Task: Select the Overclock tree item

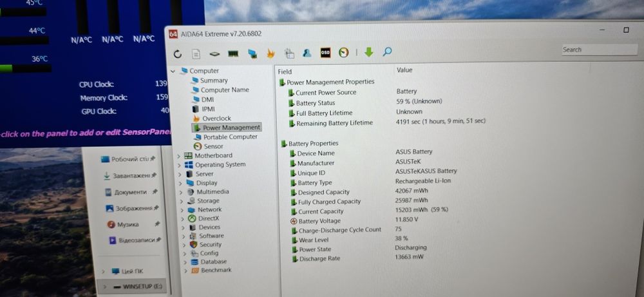Action: click(x=212, y=119)
